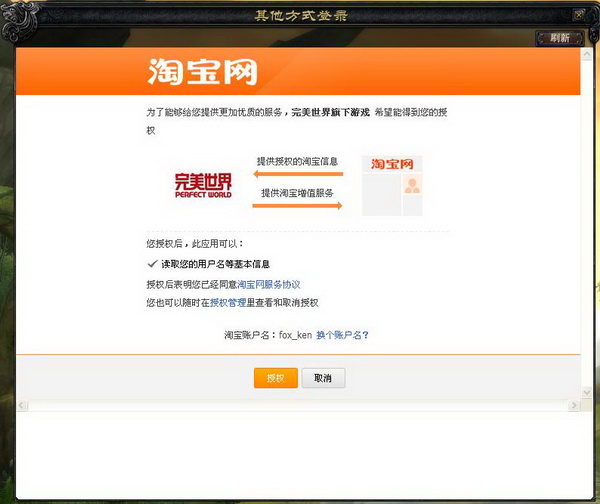Screen dimensions: 600x504
Task: Click the fox_ken account name text
Action: click(295, 335)
